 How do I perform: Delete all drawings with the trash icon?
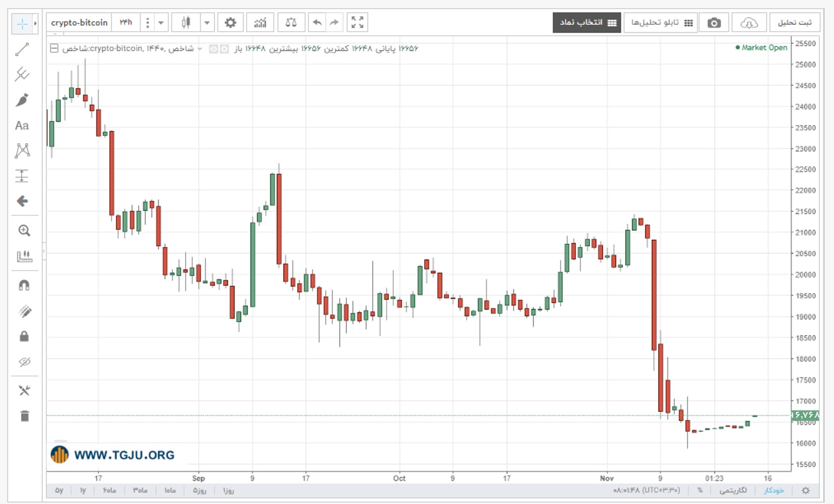pos(24,416)
